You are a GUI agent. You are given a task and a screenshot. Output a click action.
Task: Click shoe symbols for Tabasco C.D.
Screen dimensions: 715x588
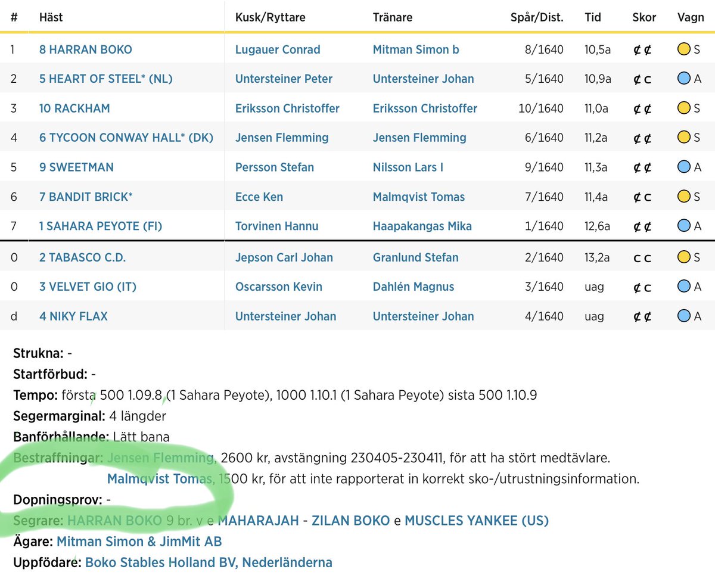click(642, 258)
